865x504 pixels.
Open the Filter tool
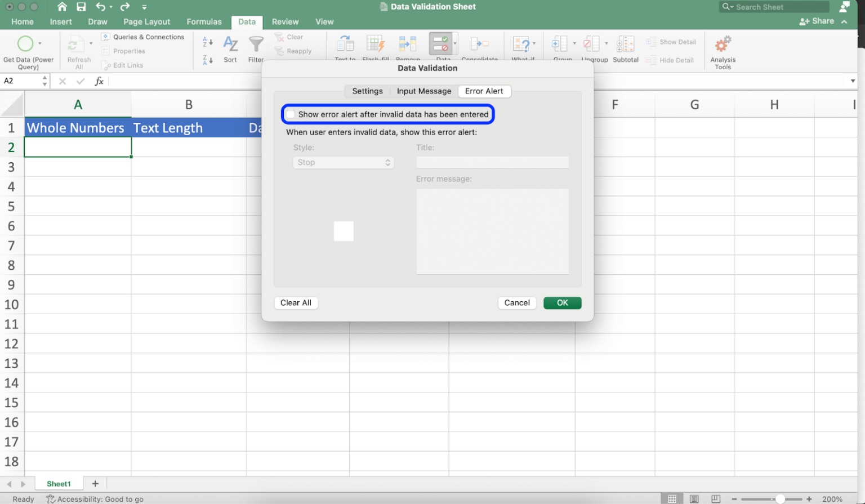(256, 44)
